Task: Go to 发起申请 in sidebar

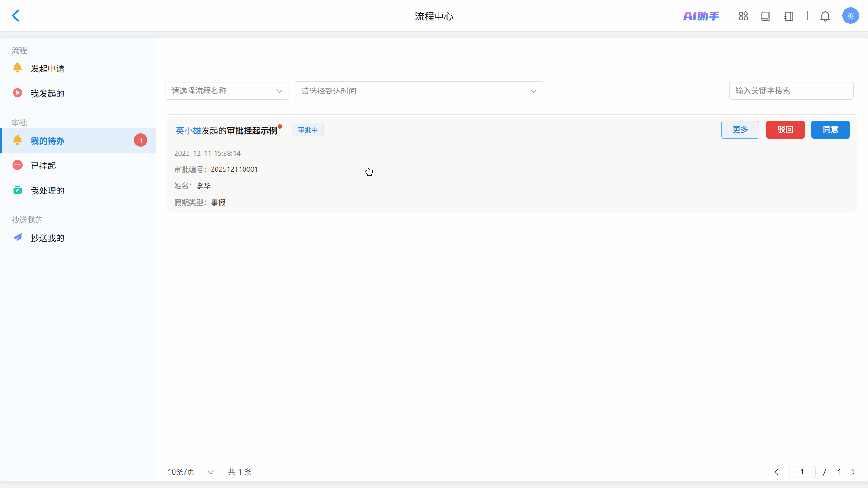Action: point(47,69)
